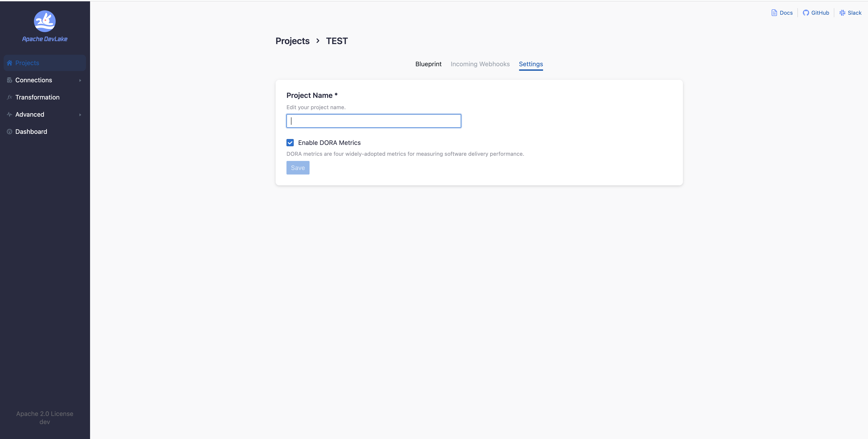This screenshot has height=439, width=868.
Task: Click the GitHub octocat icon
Action: (x=806, y=13)
